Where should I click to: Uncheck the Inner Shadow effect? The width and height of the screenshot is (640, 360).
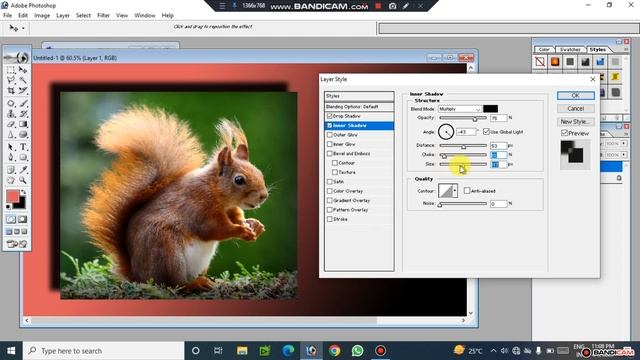click(330, 125)
